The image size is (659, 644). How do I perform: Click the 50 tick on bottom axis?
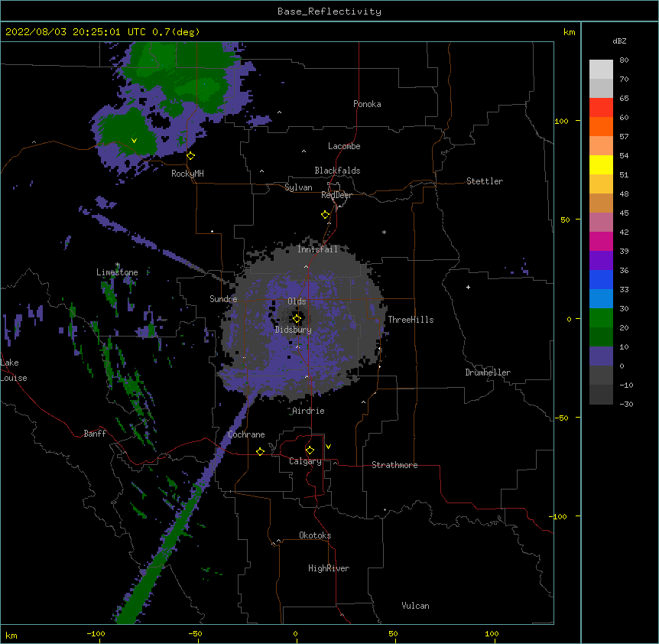(393, 633)
